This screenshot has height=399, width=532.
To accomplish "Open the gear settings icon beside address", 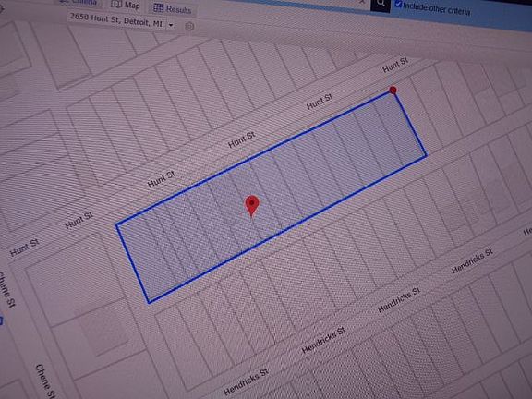I will click(189, 26).
